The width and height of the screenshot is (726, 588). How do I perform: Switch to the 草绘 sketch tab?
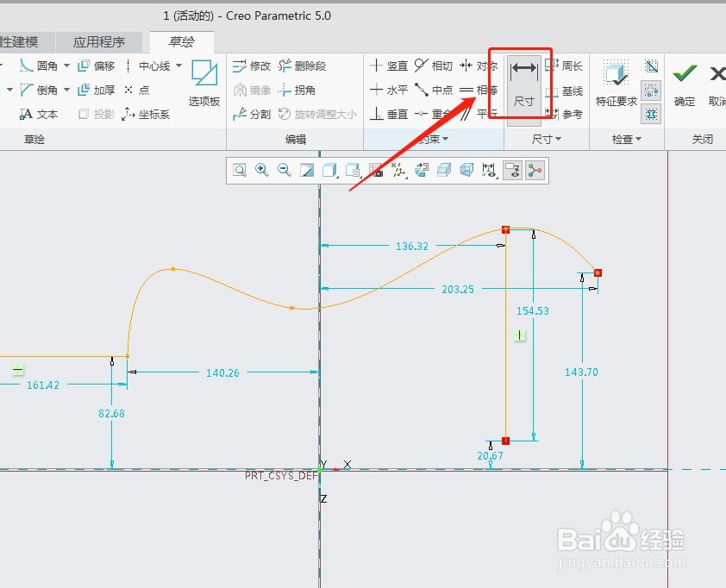(x=181, y=42)
